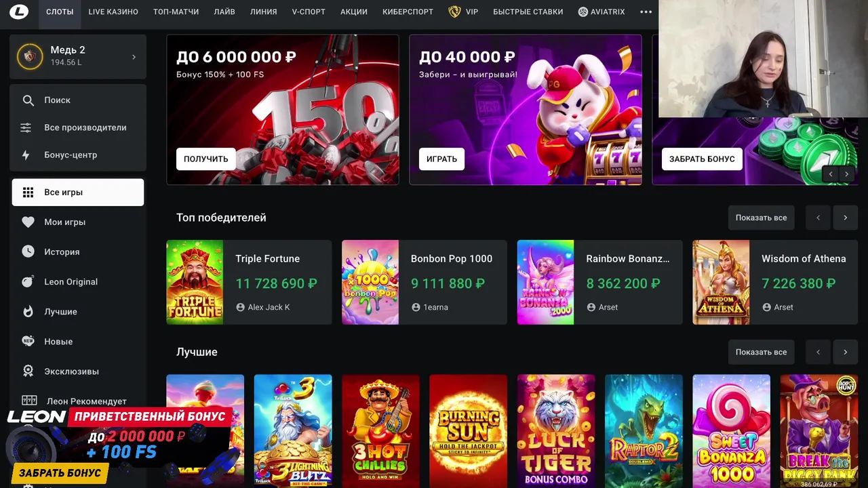Open Эксклюзивы badge icon
Screen dimensions: 868x488
28,371
